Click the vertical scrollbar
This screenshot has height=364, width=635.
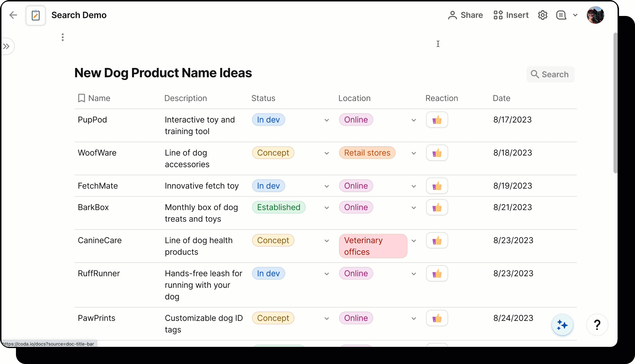[x=615, y=103]
